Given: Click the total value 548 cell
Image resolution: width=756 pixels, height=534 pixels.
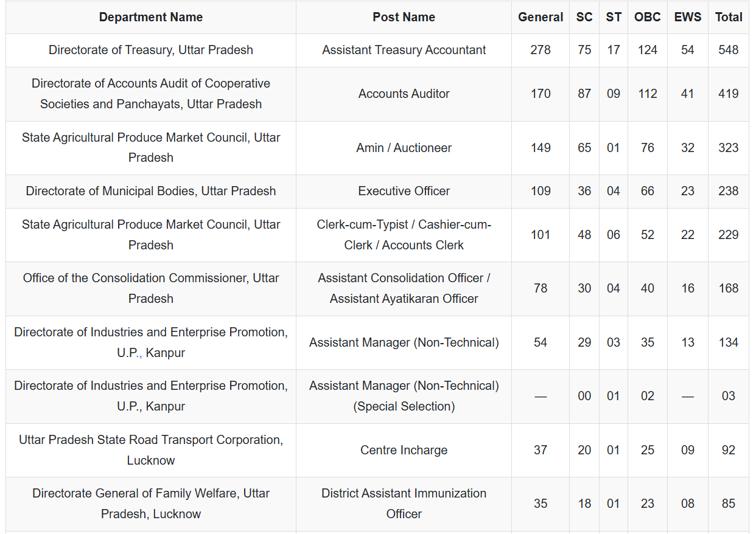Looking at the screenshot, I should tap(729, 50).
